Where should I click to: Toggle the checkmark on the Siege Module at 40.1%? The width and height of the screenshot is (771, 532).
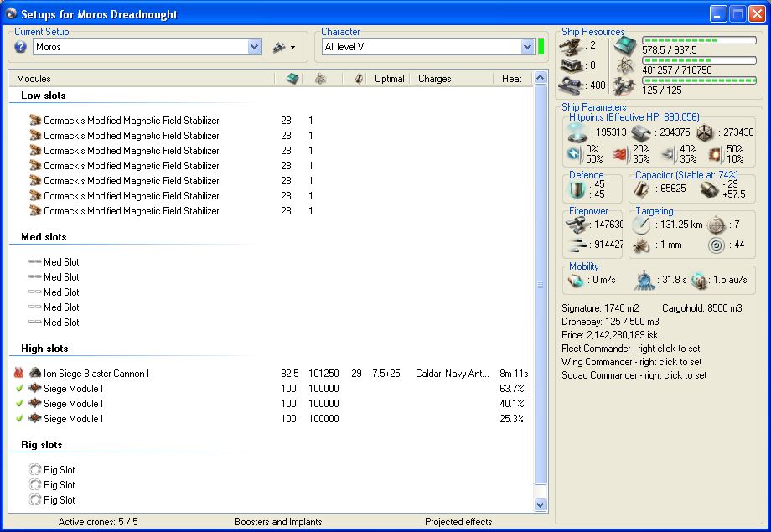(x=19, y=403)
